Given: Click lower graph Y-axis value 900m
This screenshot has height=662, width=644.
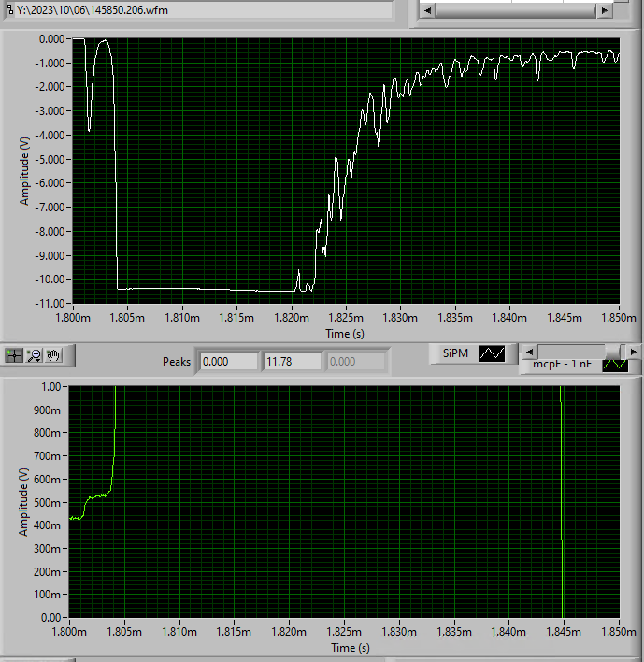Looking at the screenshot, I should tap(47, 410).
